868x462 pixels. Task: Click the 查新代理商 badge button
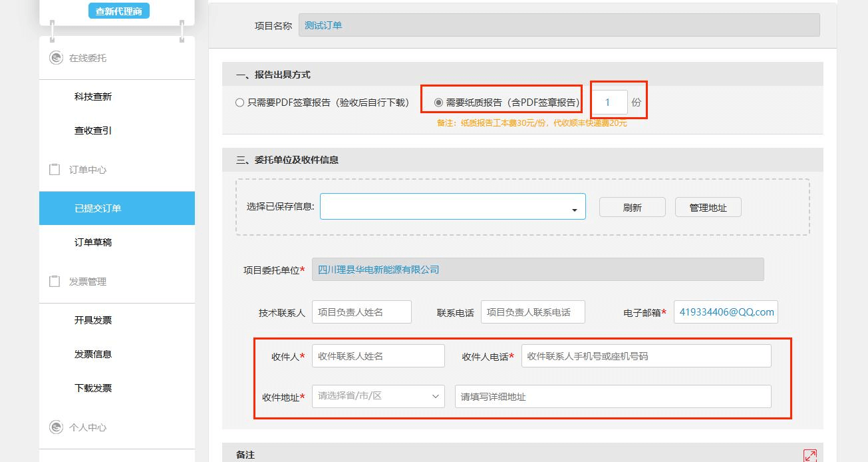click(119, 11)
